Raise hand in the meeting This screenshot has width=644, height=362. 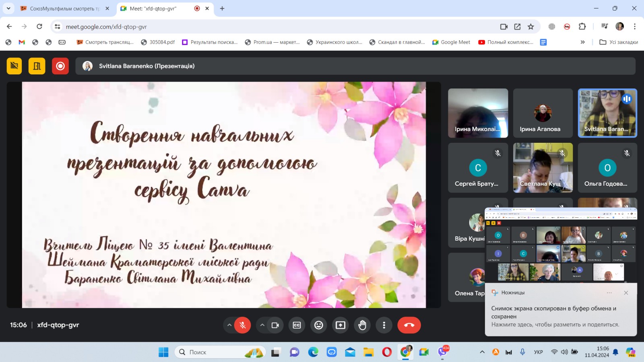pos(362,325)
